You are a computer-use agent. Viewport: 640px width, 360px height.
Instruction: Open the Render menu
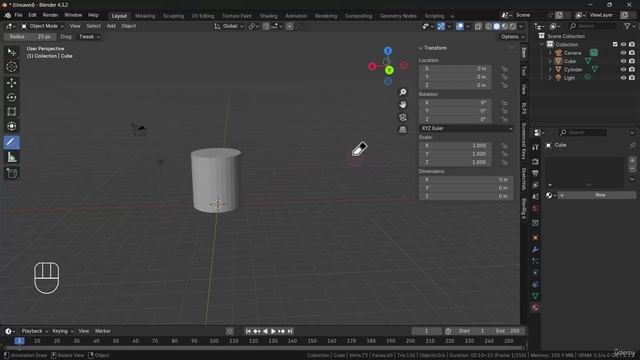(51, 15)
